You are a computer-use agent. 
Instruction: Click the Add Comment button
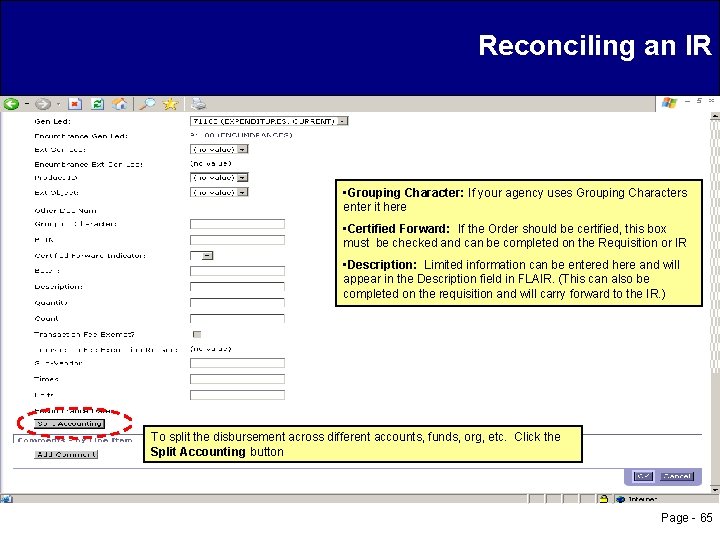pyautogui.click(x=66, y=455)
